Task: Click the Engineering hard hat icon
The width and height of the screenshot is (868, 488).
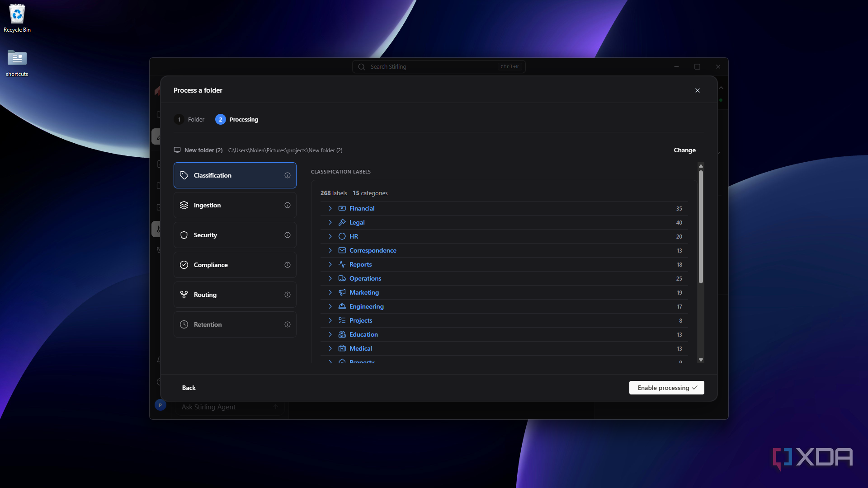Action: click(x=342, y=306)
